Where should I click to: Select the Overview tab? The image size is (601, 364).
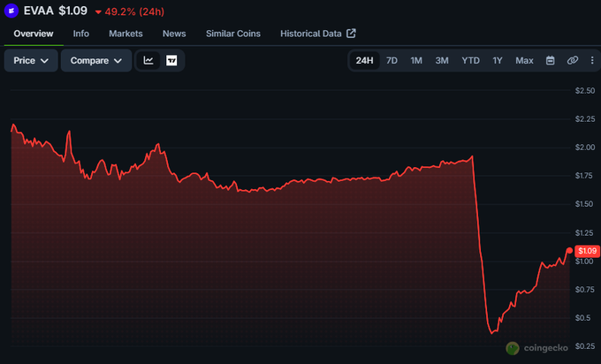34,34
